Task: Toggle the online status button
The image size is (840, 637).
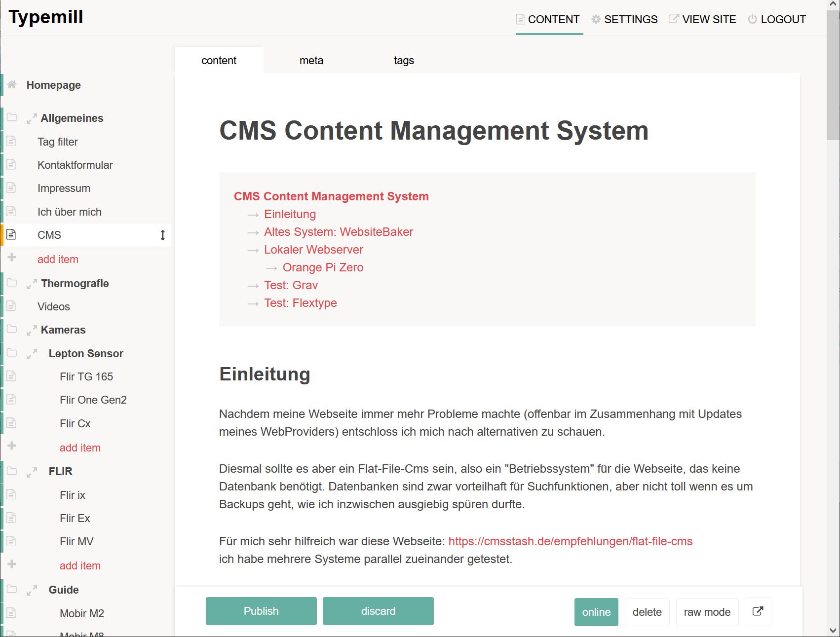Action: click(596, 612)
